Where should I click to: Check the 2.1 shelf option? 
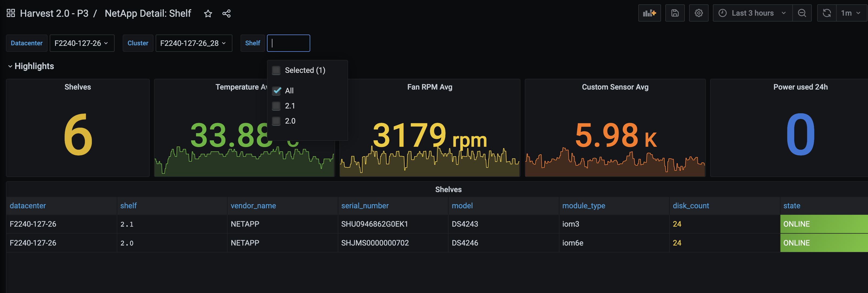pos(276,106)
